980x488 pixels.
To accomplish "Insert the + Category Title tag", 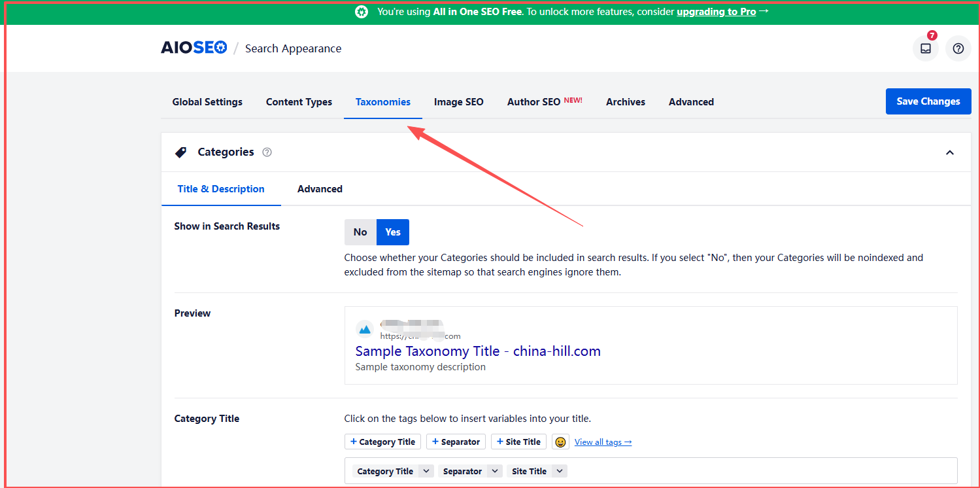I will (382, 442).
